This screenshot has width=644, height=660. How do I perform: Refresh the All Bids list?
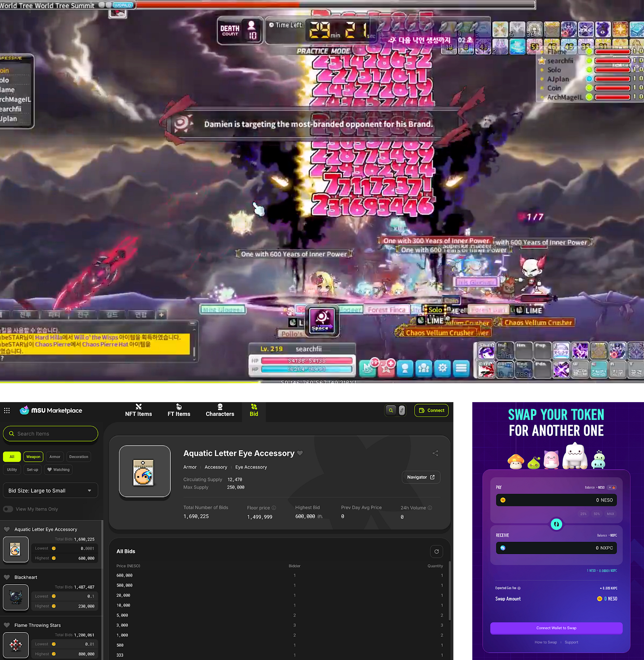tap(437, 551)
